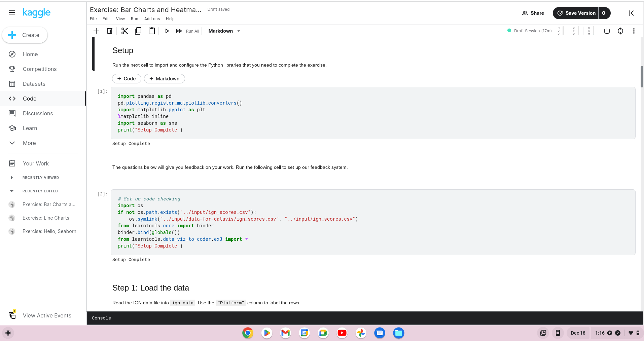The image size is (644, 341).
Task: Open Google Meet from the shelf
Action: tap(323, 333)
